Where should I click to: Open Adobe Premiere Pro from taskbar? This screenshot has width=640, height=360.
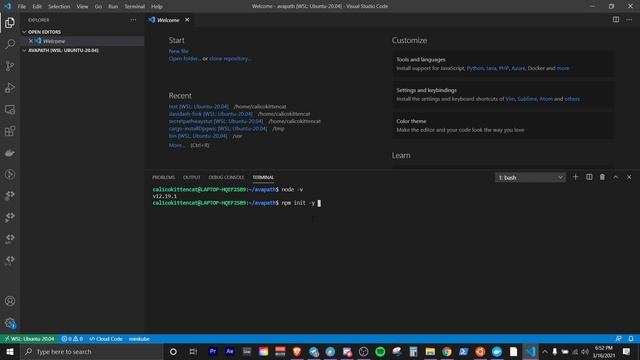tap(213, 351)
